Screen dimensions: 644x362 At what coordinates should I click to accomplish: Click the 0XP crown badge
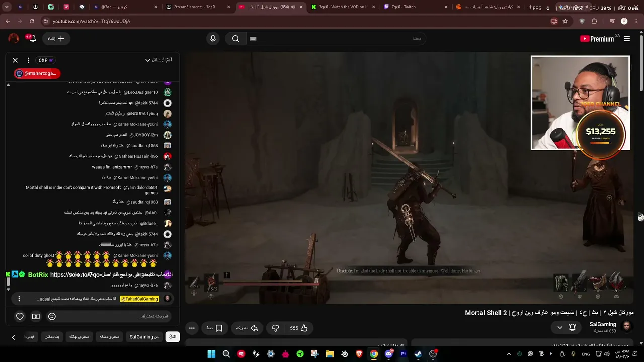[x=46, y=60]
